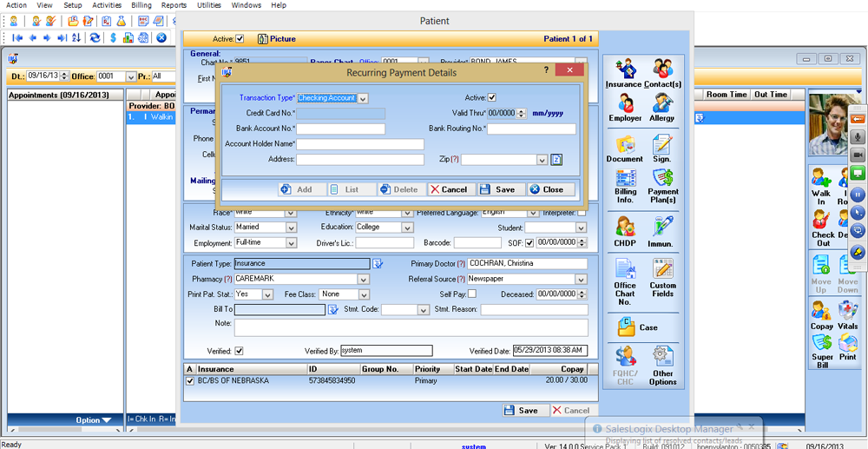The width and height of the screenshot is (868, 449).
Task: Click the Print icon in right panel
Action: click(847, 347)
